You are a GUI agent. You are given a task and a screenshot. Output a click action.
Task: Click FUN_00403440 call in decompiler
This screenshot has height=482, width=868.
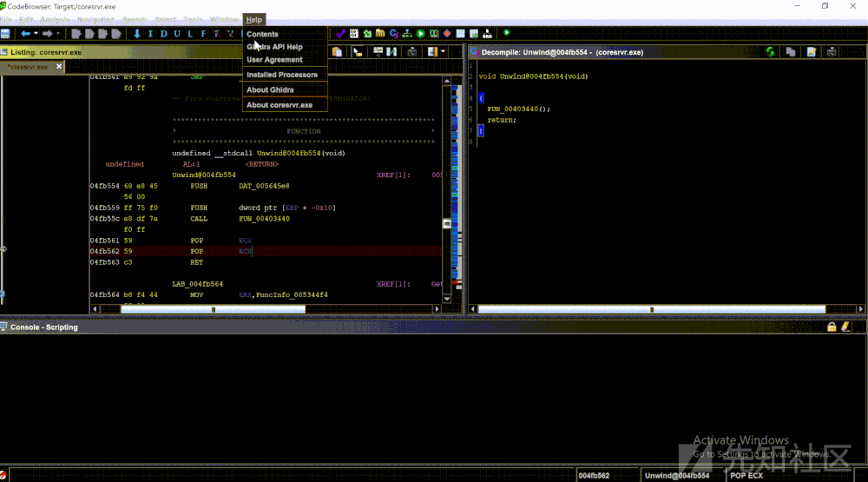(513, 109)
